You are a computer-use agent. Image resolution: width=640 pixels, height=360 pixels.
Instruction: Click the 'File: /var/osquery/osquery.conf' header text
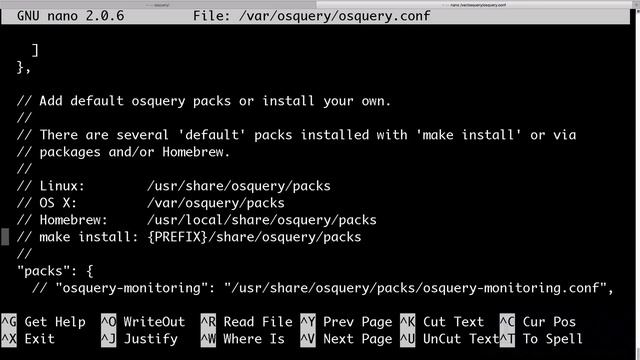311,16
